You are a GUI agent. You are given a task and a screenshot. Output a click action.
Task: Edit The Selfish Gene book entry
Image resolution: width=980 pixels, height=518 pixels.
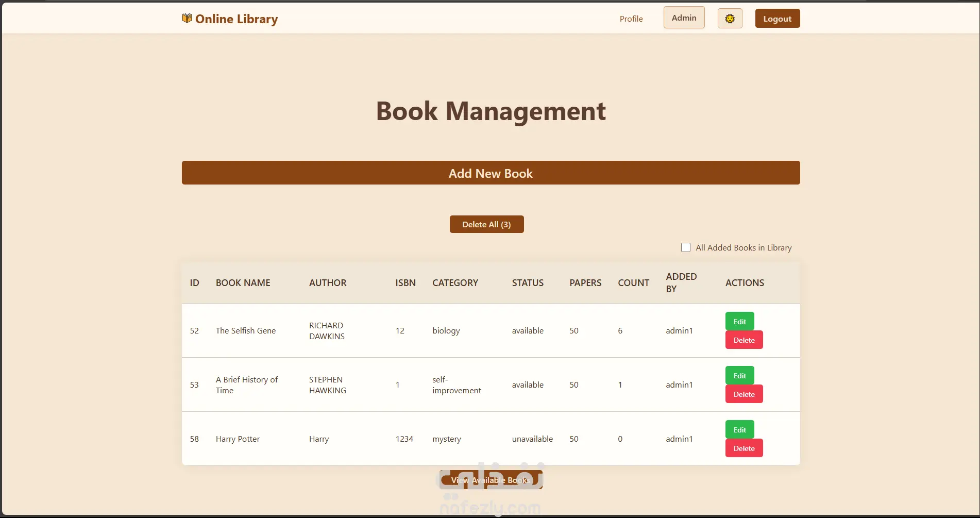[x=739, y=321]
